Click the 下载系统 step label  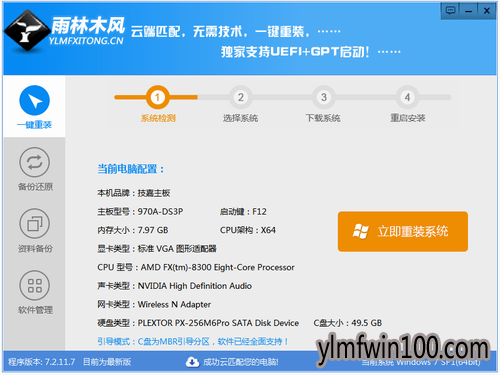click(x=323, y=118)
